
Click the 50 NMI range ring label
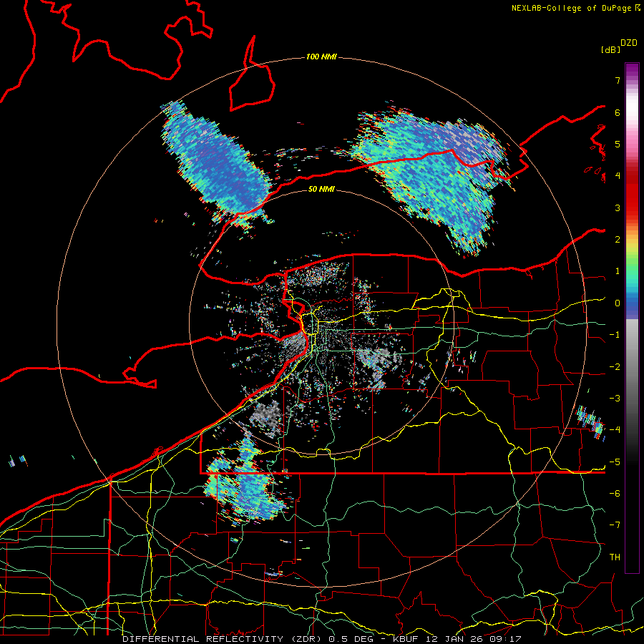[x=321, y=189]
